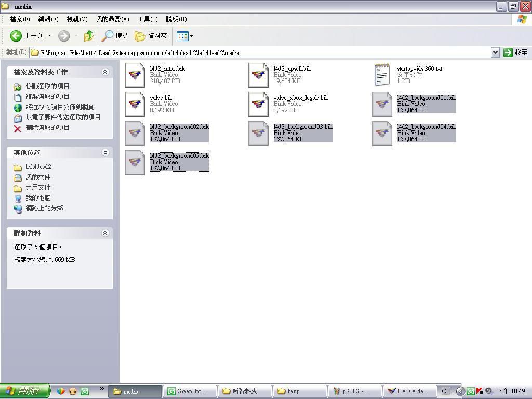Expand the address bar dropdown arrow
This screenshot has width=532, height=399.
point(495,52)
